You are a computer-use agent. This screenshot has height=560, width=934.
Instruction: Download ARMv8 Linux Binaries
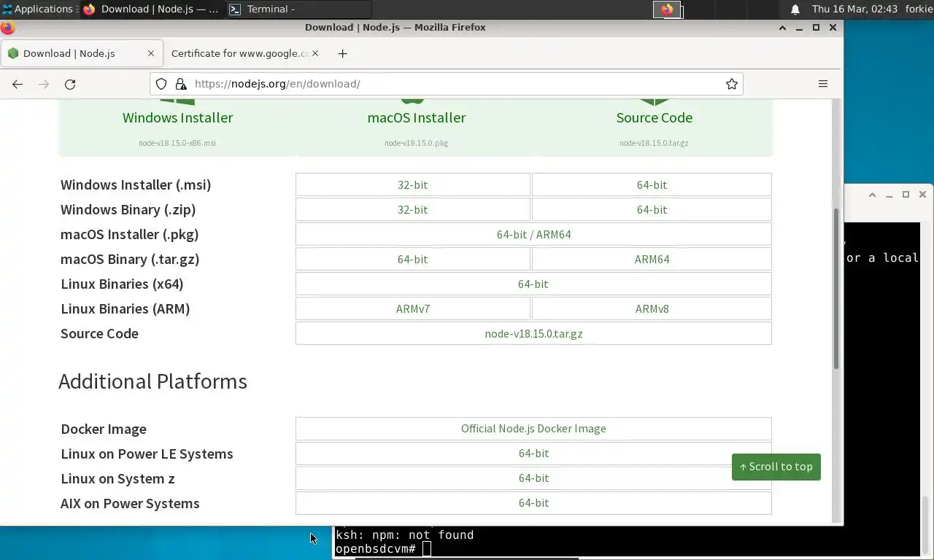(652, 308)
